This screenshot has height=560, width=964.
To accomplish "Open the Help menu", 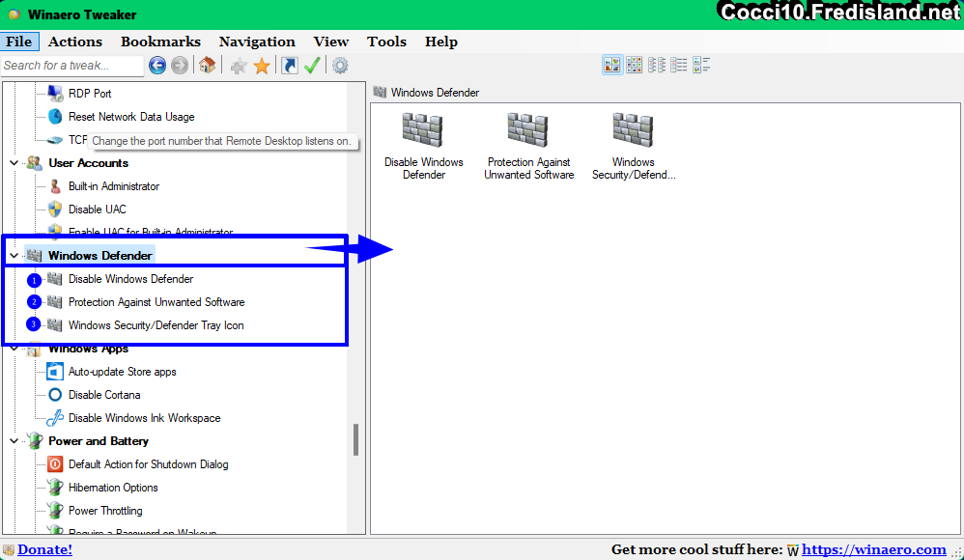I will click(x=441, y=42).
